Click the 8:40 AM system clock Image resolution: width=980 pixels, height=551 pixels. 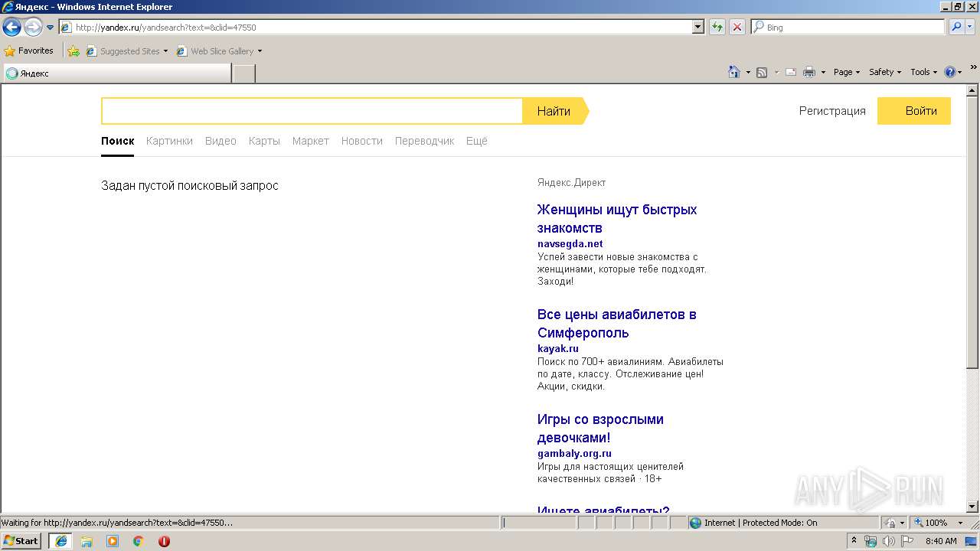tap(942, 541)
